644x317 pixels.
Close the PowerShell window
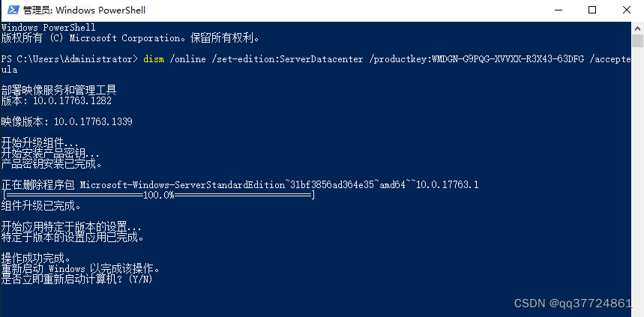[x=626, y=10]
